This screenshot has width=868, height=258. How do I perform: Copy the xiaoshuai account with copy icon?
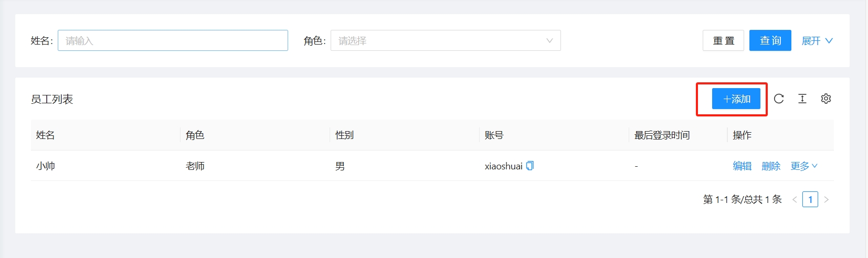pyautogui.click(x=530, y=166)
